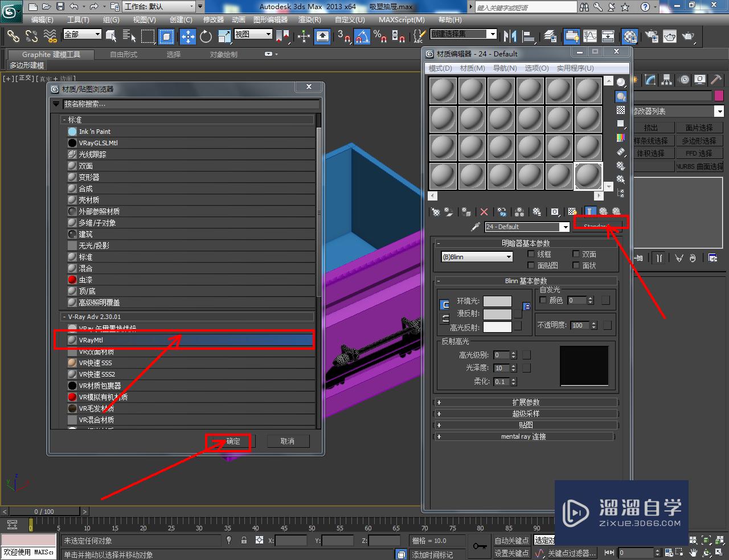This screenshot has height=560, width=729.
Task: Open the Hierarchy panel tab
Action: pyautogui.click(x=666, y=80)
